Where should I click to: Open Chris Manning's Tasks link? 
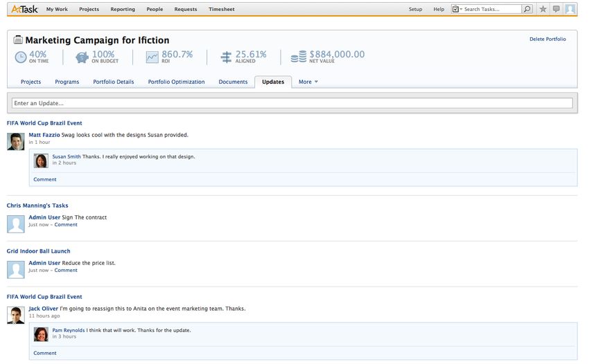pyautogui.click(x=37, y=206)
